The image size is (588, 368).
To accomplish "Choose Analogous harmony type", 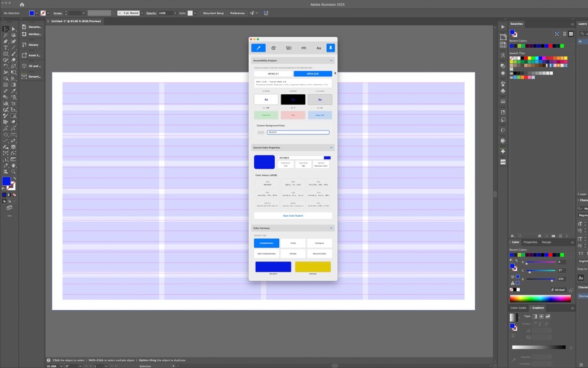I will click(x=319, y=243).
